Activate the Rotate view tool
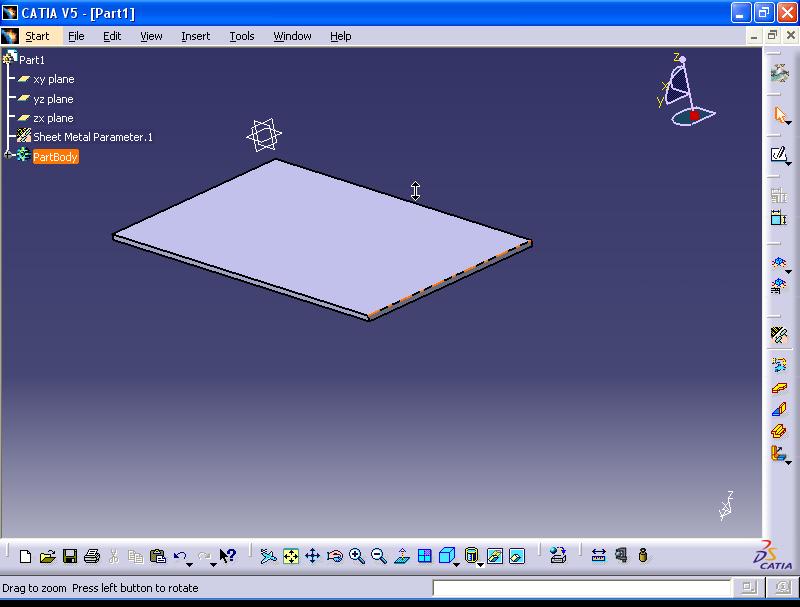The height and width of the screenshot is (607, 800). (x=333, y=555)
